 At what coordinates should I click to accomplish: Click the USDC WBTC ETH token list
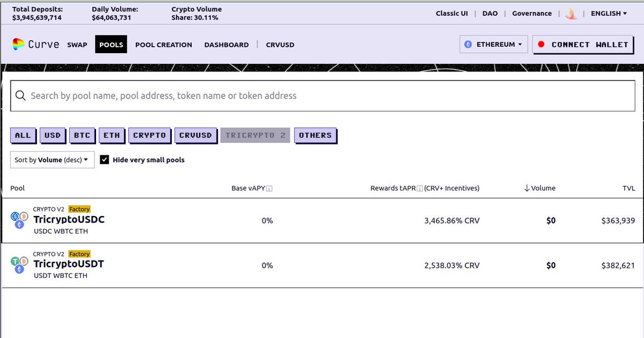[61, 231]
